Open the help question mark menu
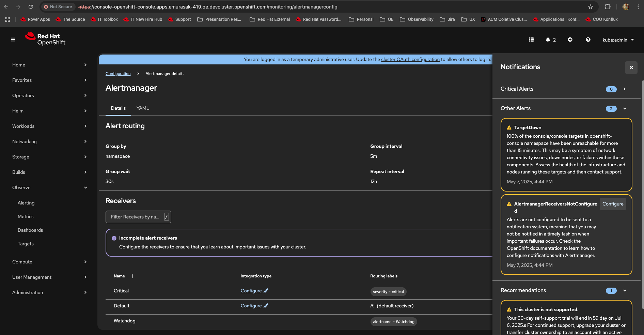Image resolution: width=644 pixels, height=335 pixels. pos(588,40)
